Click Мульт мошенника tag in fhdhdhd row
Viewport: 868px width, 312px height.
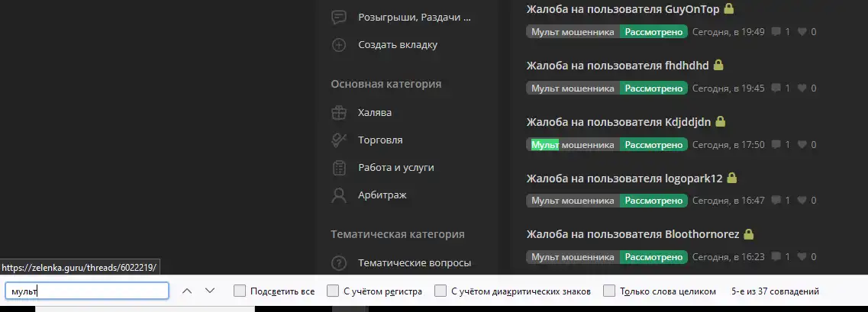click(573, 88)
